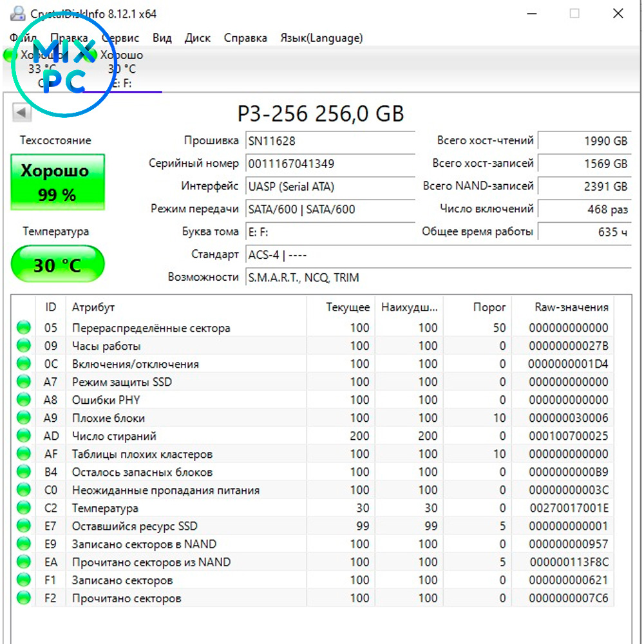Click the Общее время работы value 635 ч

tap(585, 232)
